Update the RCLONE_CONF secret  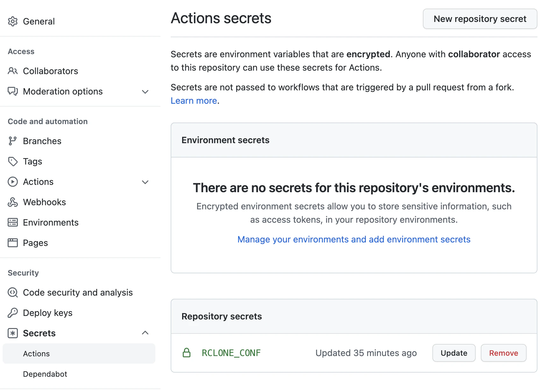[x=454, y=353]
